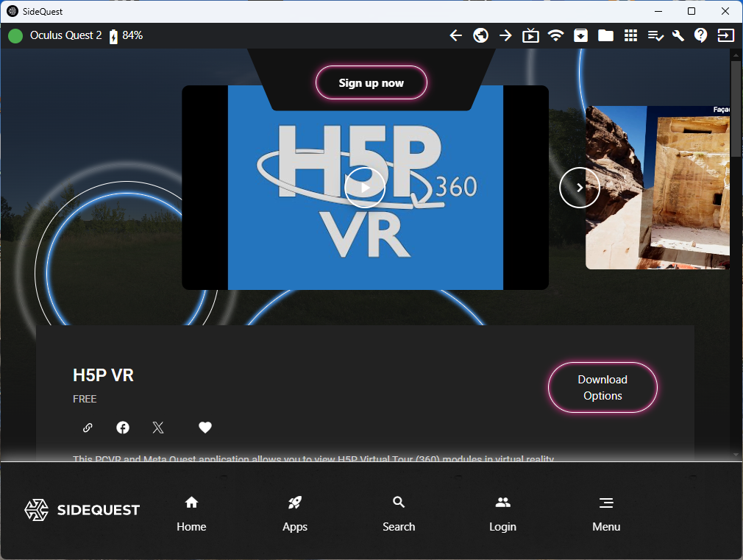
Task: Click the forward arrow in top toolbar
Action: [x=506, y=35]
